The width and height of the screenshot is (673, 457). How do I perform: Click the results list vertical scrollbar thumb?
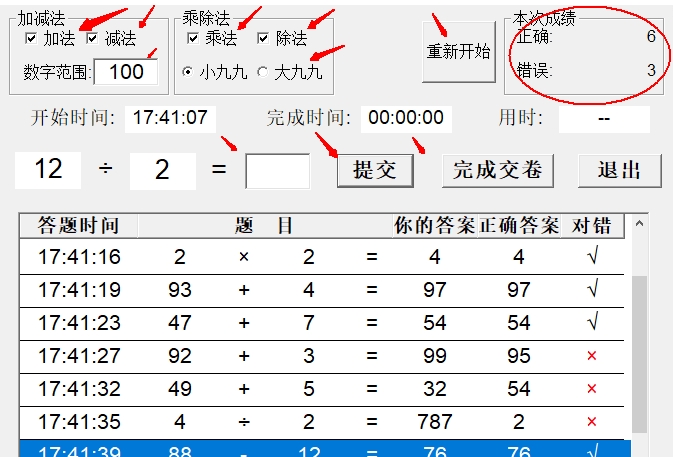[639, 354]
